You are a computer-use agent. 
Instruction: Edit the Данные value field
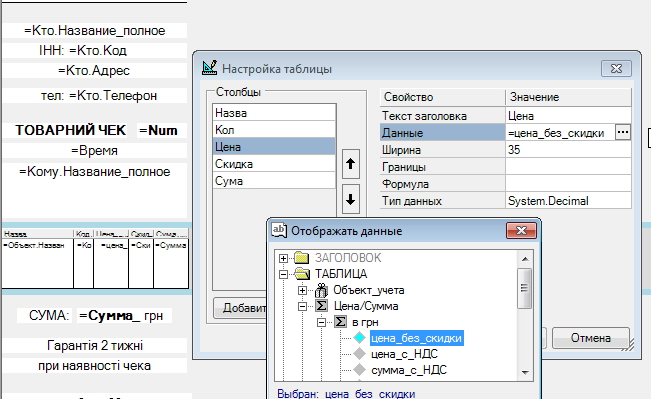[560, 132]
